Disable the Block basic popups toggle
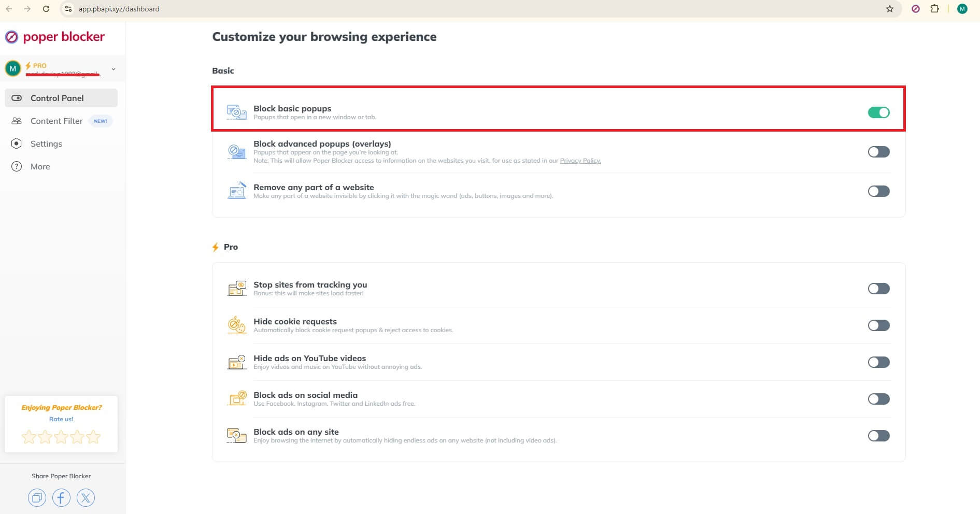 click(878, 112)
